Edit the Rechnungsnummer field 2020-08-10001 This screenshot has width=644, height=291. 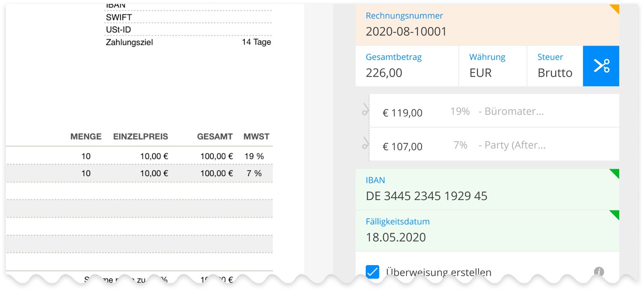487,25
